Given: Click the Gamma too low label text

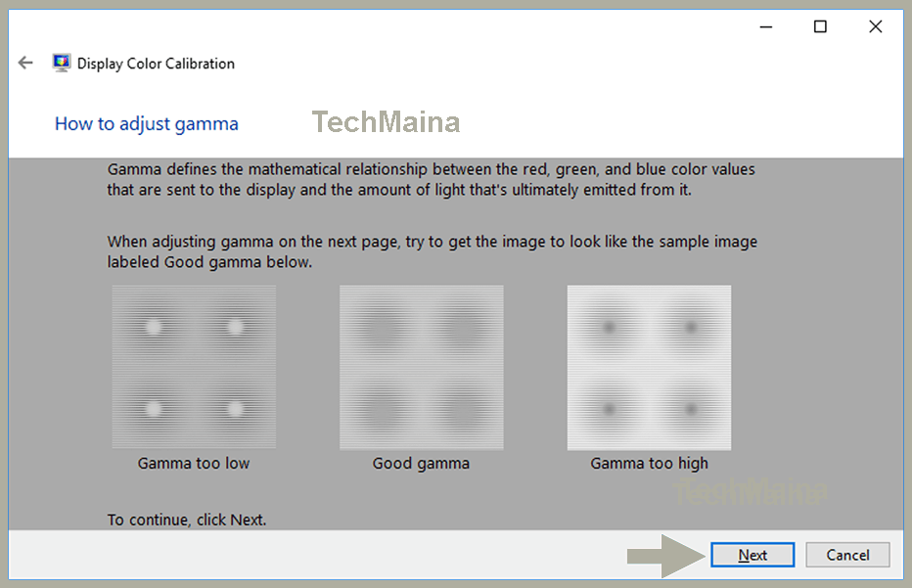Looking at the screenshot, I should [x=193, y=463].
